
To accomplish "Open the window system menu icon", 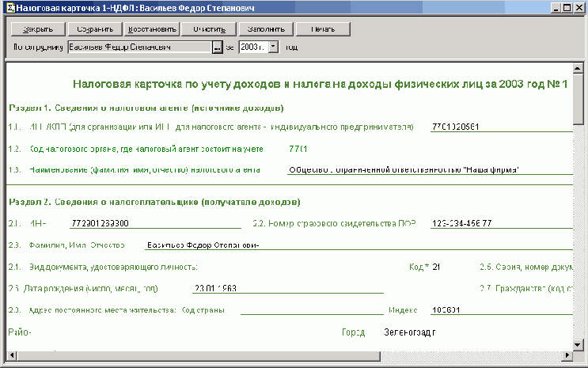I will coord(7,7).
